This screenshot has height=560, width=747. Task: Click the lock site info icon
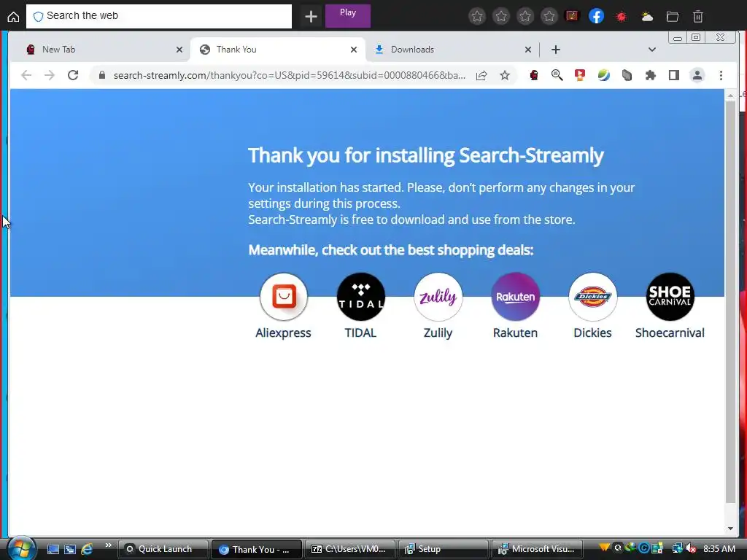click(101, 75)
